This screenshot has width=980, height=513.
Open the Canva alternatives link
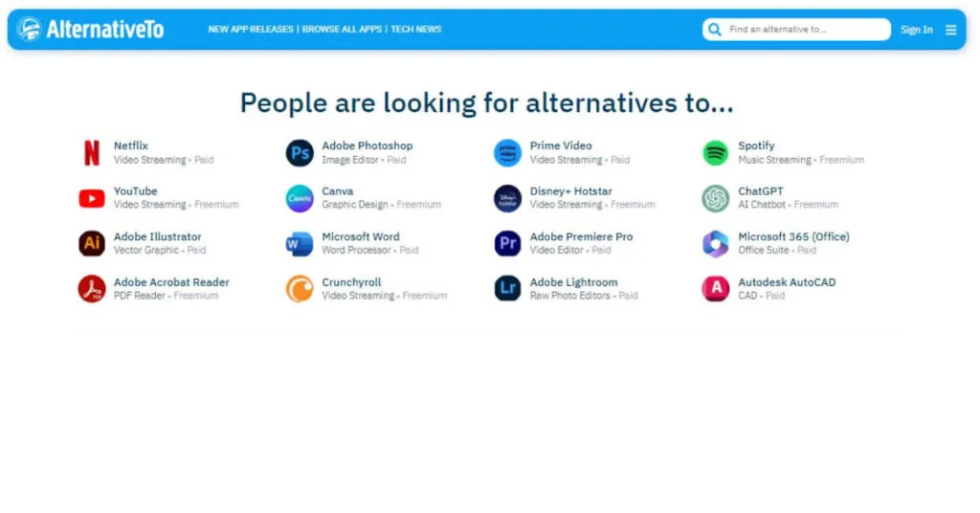coord(337,191)
